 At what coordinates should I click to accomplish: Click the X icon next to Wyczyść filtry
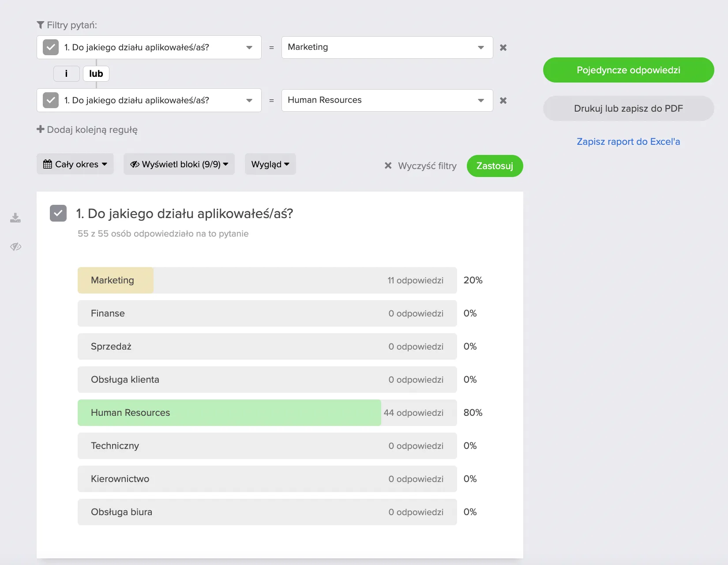pyautogui.click(x=388, y=166)
